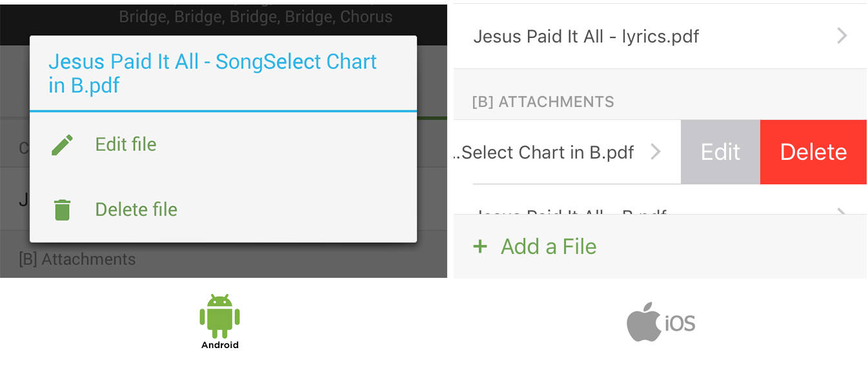The width and height of the screenshot is (868, 370).
Task: Choose the "Delete file" text option
Action: [x=136, y=209]
